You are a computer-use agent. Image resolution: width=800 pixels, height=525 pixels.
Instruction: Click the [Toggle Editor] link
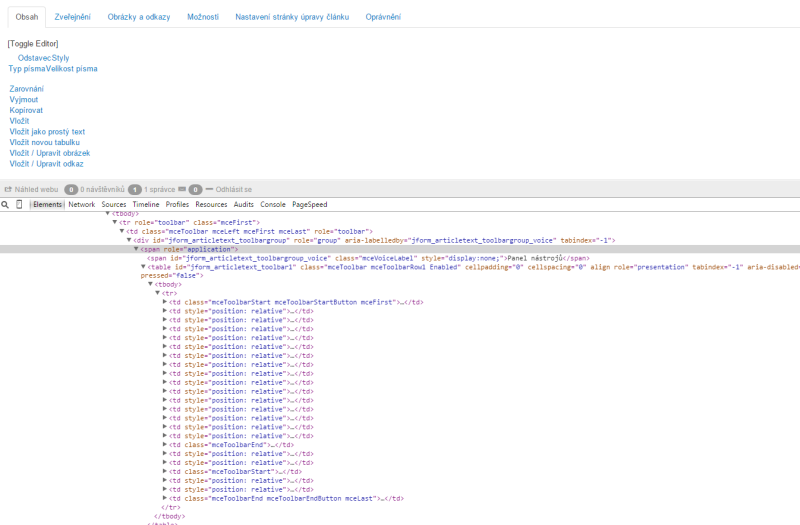pyautogui.click(x=33, y=44)
